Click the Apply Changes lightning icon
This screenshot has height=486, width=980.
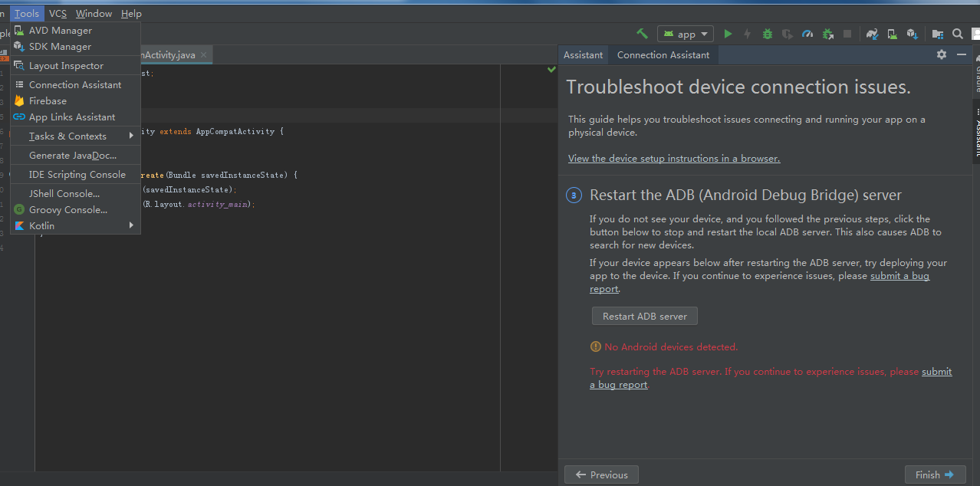[747, 34]
